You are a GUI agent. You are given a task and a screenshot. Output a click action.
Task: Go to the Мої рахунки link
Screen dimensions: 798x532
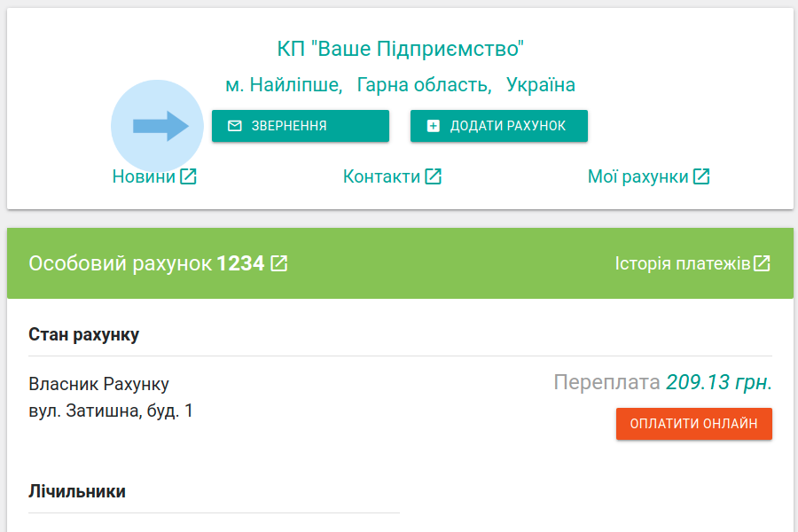pyautogui.click(x=638, y=176)
